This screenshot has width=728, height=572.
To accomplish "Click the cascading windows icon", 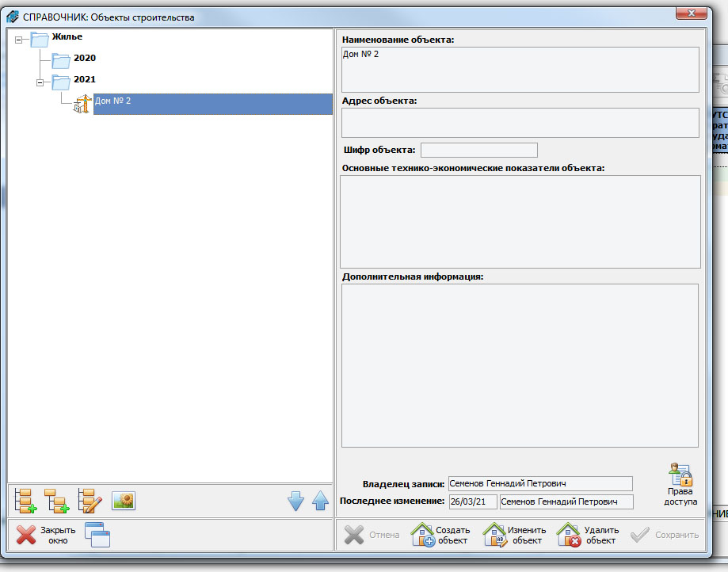I will click(97, 536).
